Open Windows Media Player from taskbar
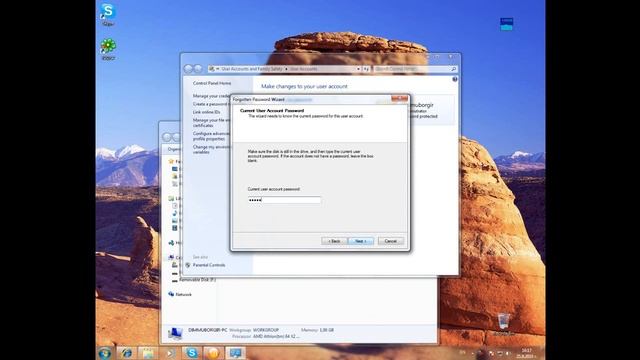Image resolution: width=640 pixels, height=360 pixels. pos(169,353)
